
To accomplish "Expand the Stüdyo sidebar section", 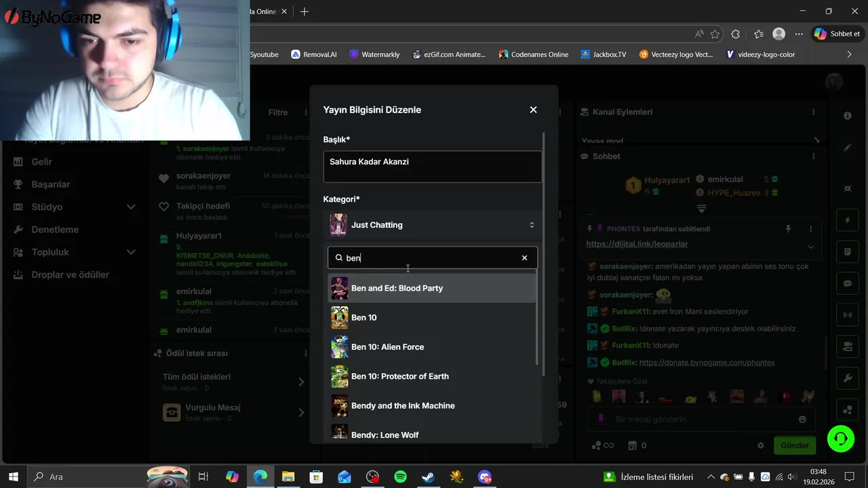I will tap(75, 207).
